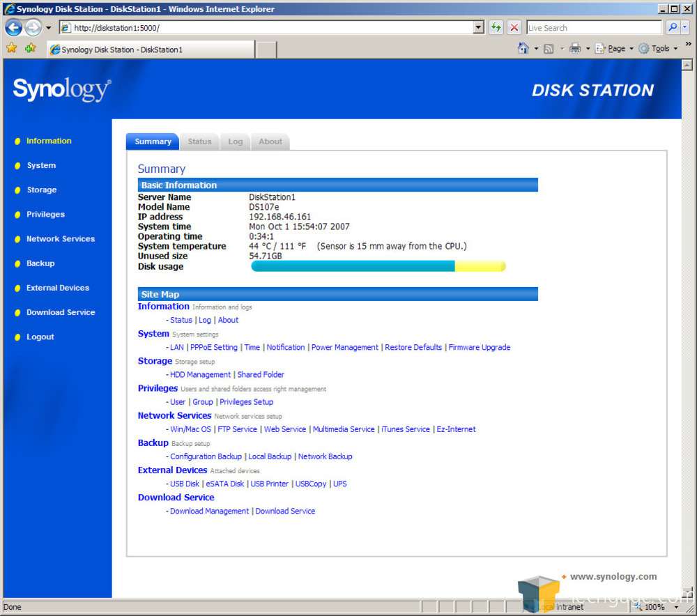This screenshot has height=616, width=697.
Task: Open the Multimedia Service link
Action: [x=344, y=429]
